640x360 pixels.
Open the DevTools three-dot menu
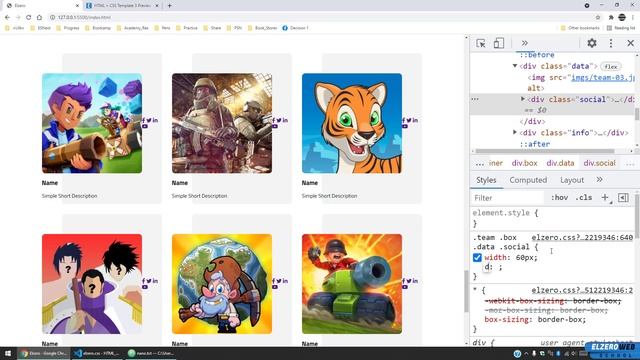(611, 43)
